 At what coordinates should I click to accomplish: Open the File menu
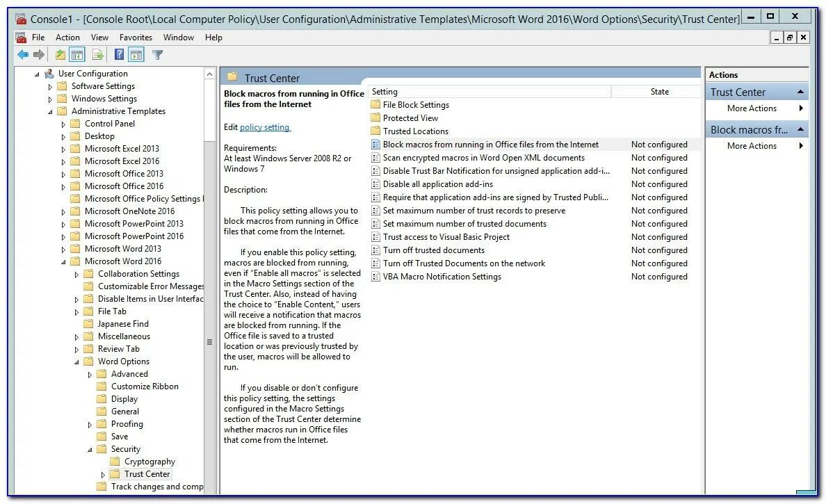pos(38,38)
